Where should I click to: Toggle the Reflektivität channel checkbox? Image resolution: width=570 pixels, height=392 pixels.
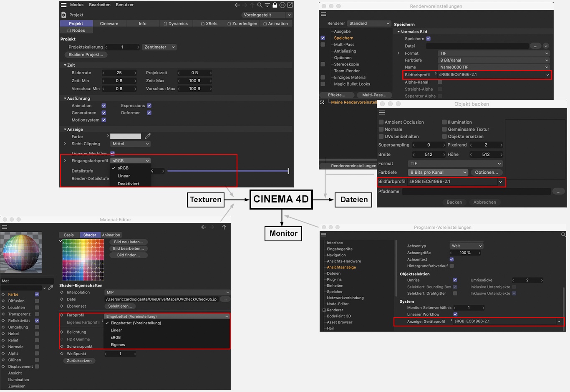[37, 321]
